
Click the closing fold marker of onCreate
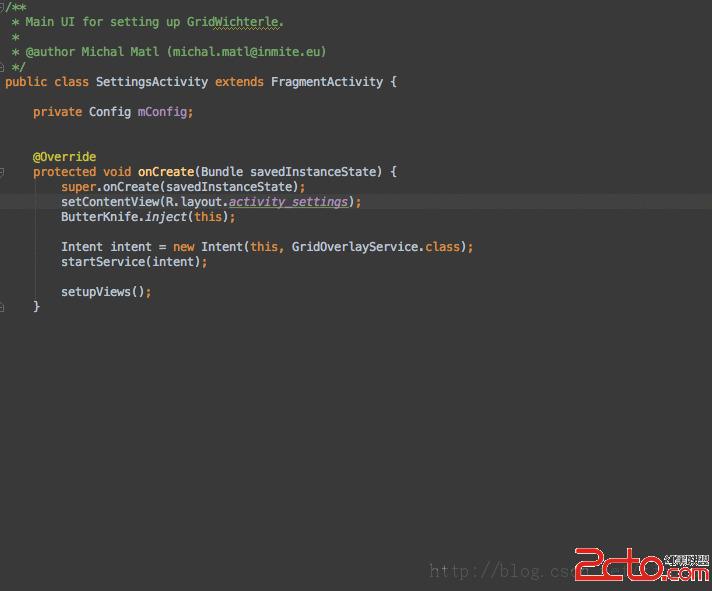pos(2,307)
